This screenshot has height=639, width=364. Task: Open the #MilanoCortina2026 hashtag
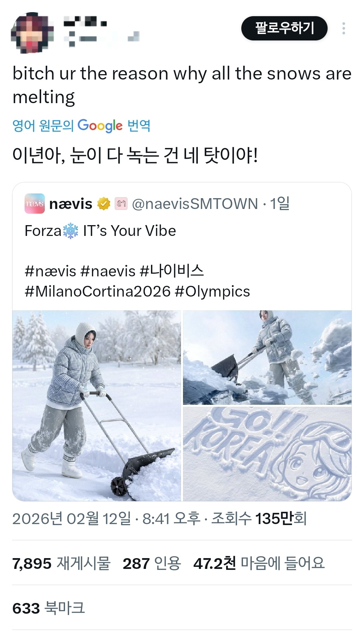tap(97, 292)
